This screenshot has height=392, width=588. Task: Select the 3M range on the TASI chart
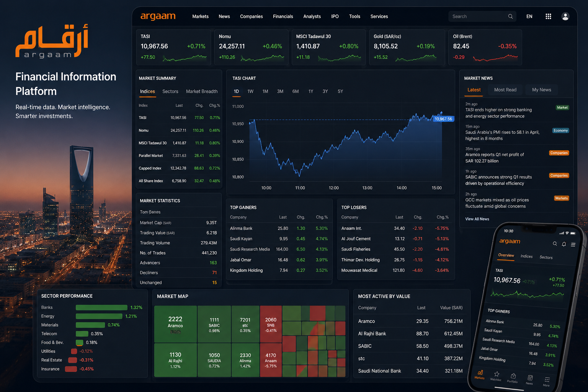280,91
